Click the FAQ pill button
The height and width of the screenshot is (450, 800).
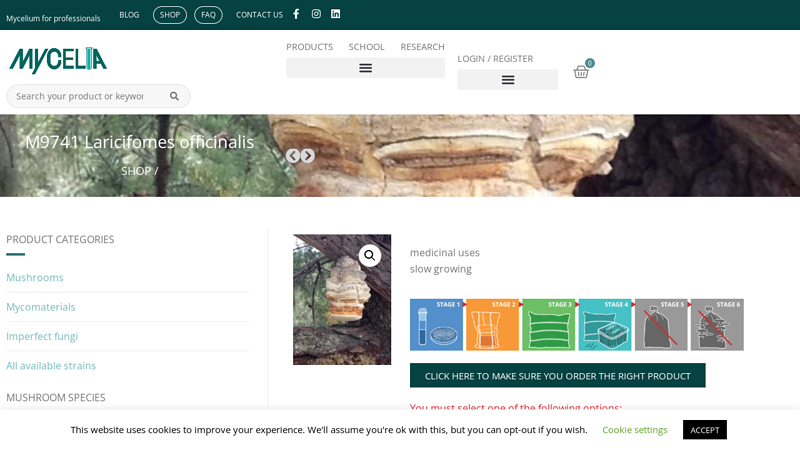tap(208, 15)
